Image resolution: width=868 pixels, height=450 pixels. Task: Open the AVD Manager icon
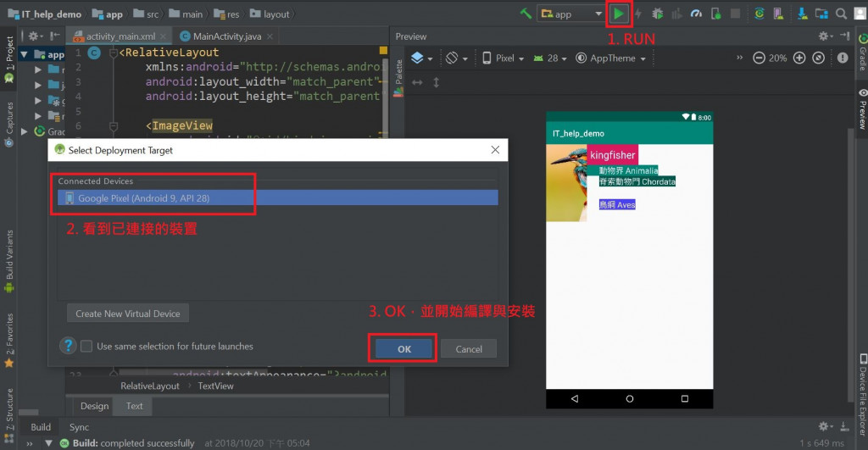click(778, 14)
